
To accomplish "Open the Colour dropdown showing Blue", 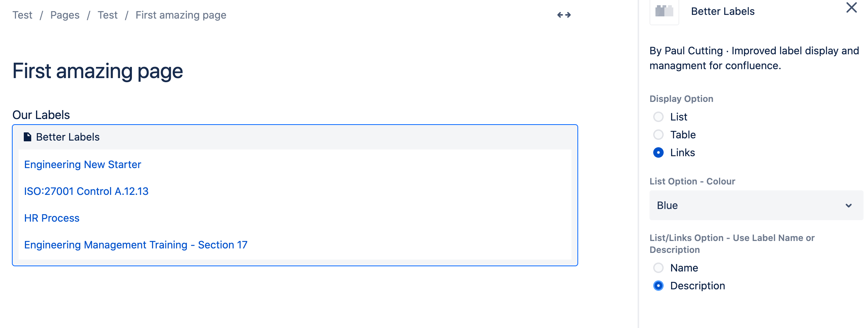I will tap(756, 205).
